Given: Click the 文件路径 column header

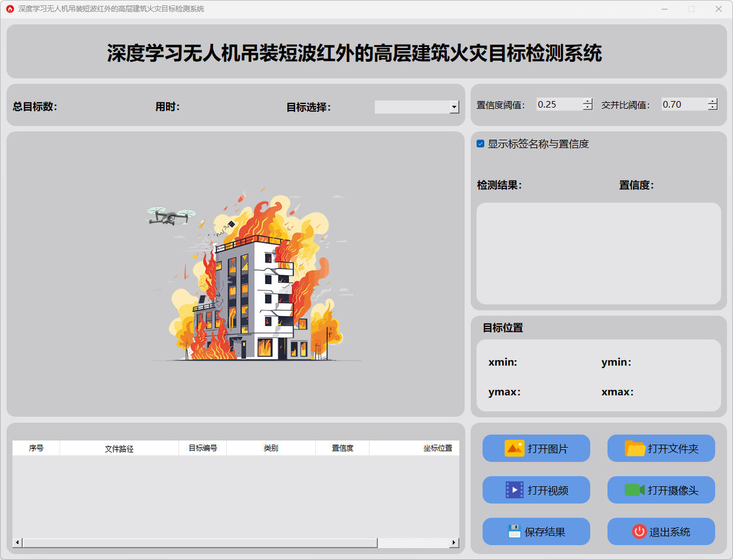Looking at the screenshot, I should (119, 448).
